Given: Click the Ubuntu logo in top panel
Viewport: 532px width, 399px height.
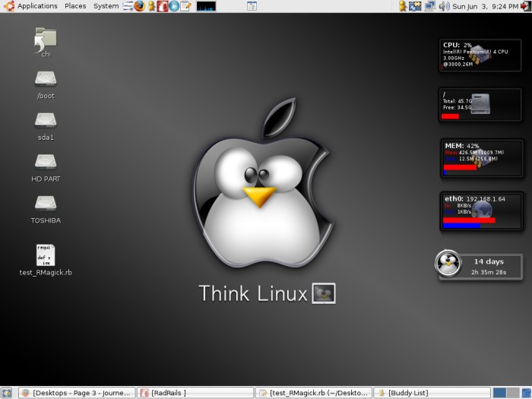Looking at the screenshot, I should tap(9, 6).
